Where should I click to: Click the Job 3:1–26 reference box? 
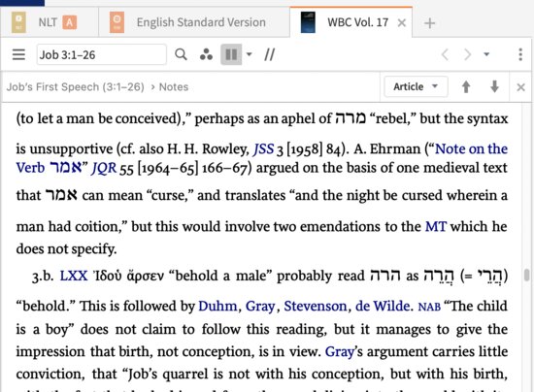point(102,54)
